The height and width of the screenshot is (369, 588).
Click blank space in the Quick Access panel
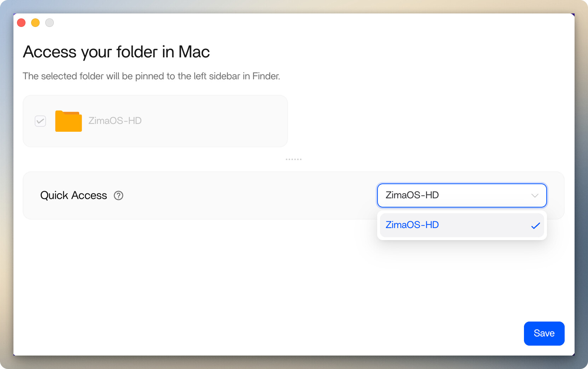point(248,195)
